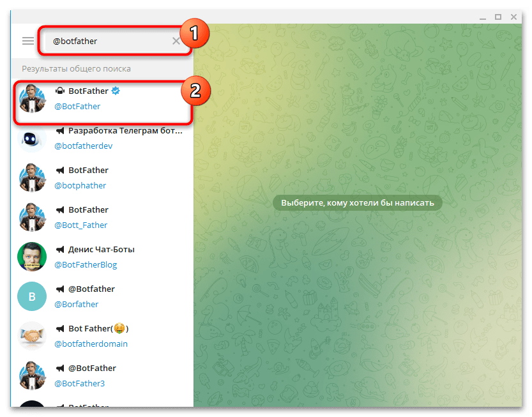Click the @botphather username
This screenshot has height=417, width=532.
click(80, 186)
